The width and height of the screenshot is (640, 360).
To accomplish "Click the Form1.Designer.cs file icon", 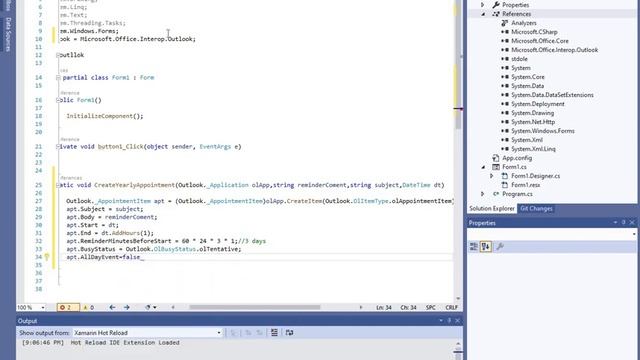I will coord(505,176).
